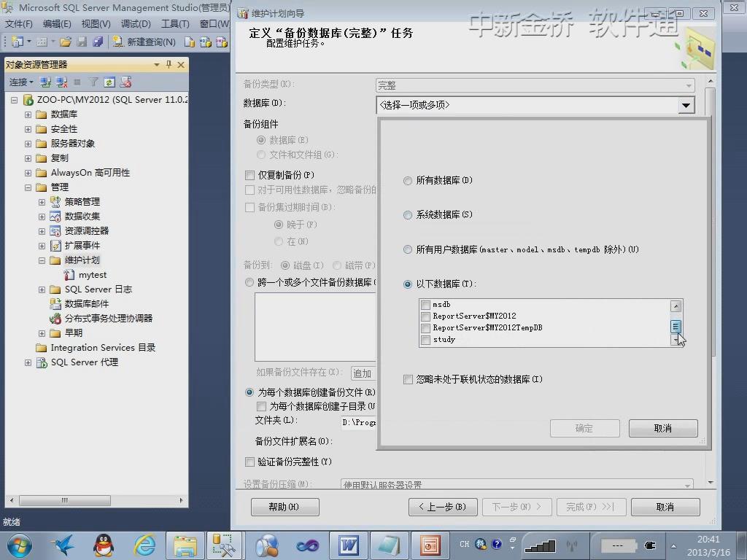The image size is (747, 560).
Task: Click the New Project toolbar icon
Action: [18, 42]
